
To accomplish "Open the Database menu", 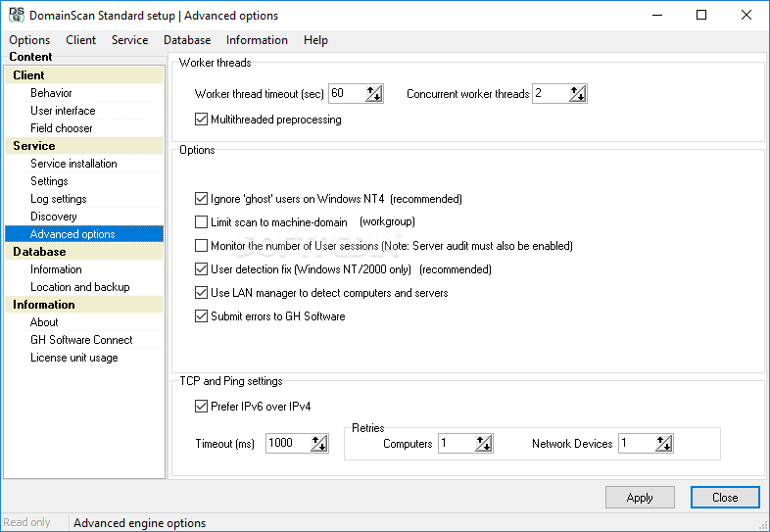I will (187, 40).
